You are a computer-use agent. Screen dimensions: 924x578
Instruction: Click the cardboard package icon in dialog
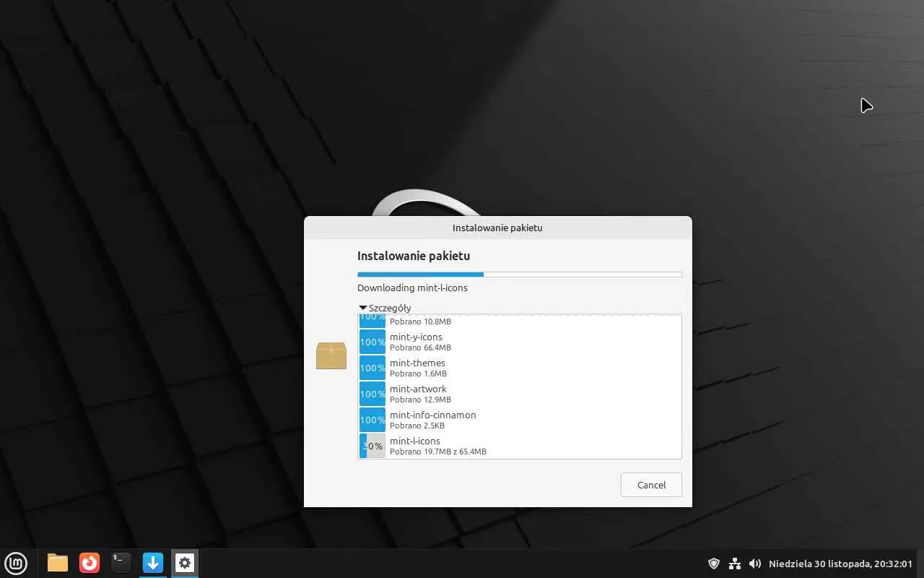331,355
